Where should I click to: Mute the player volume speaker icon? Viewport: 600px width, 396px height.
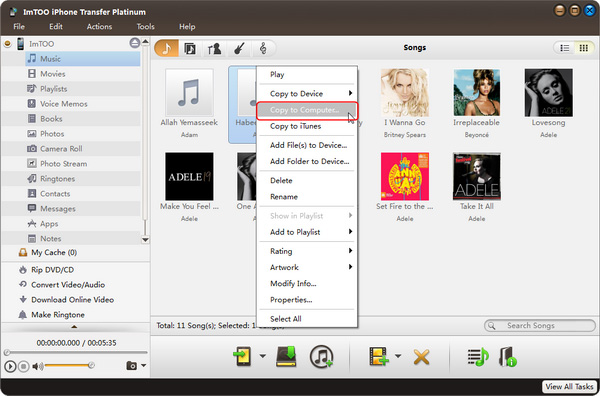tap(38, 367)
